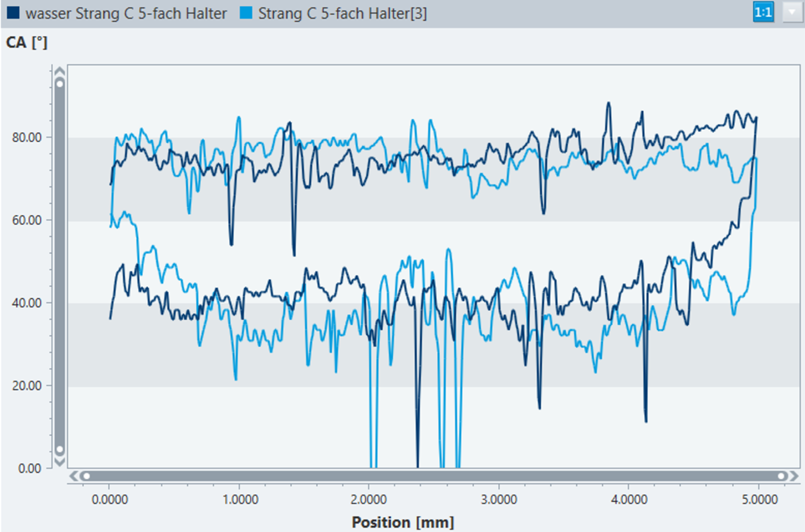Click the left chevron on horizontal zoom bar

tap(74, 476)
